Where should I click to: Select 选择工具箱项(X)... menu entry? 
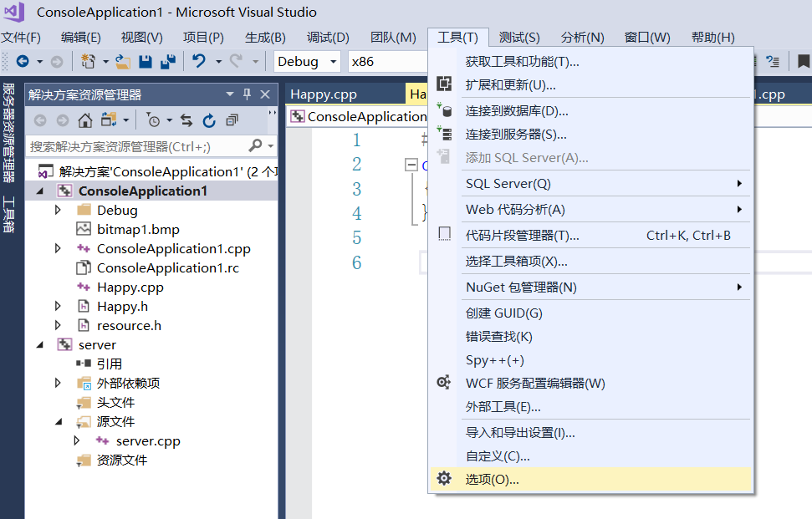tap(590, 261)
